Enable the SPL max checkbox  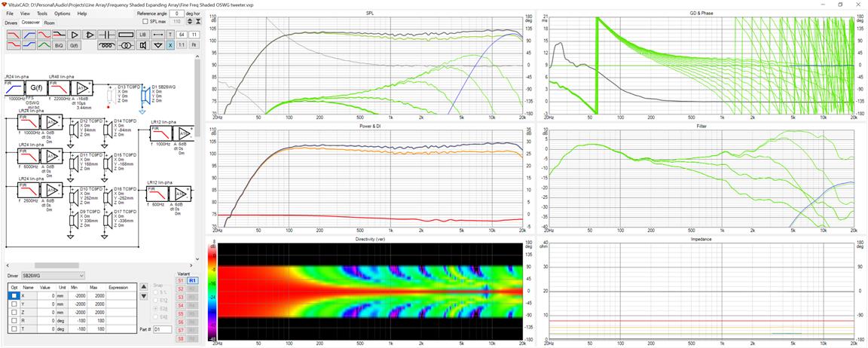click(x=145, y=22)
